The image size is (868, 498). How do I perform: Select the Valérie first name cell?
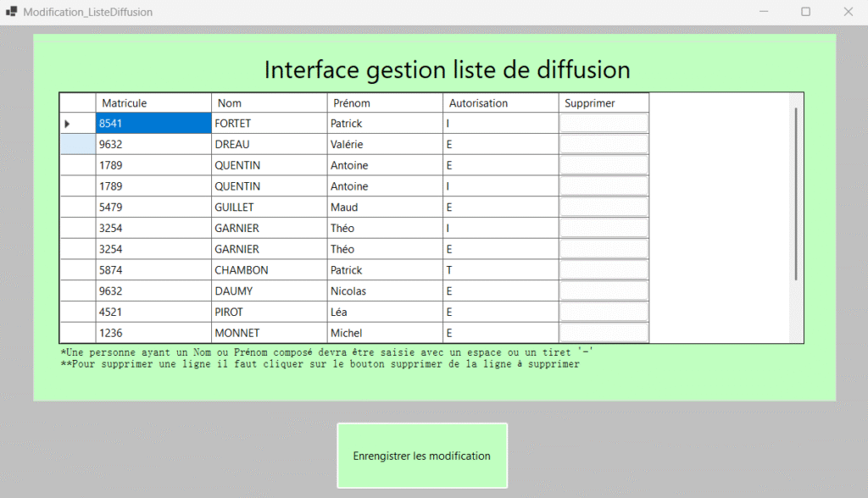coord(384,144)
